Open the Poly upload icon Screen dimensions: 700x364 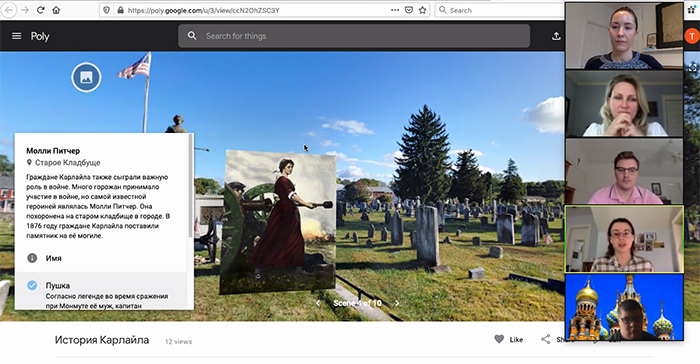click(556, 36)
